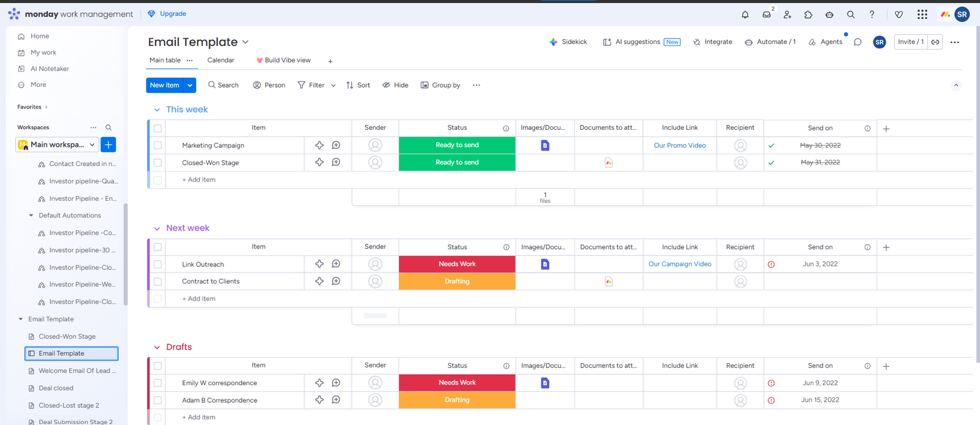Check the Marketing Campaign row checkbox
This screenshot has width=980, height=425.
[x=157, y=146]
